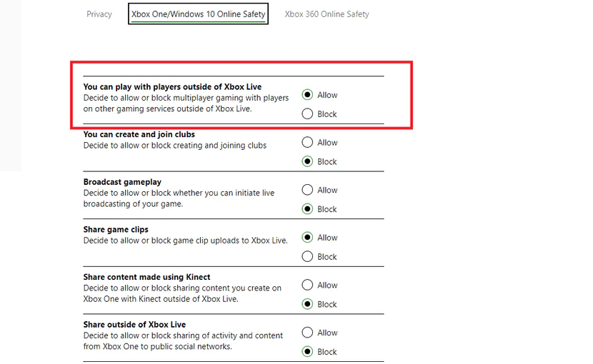The width and height of the screenshot is (593, 364).
Task: Open the Xbox 360 Online Safety tab
Action: coord(327,14)
